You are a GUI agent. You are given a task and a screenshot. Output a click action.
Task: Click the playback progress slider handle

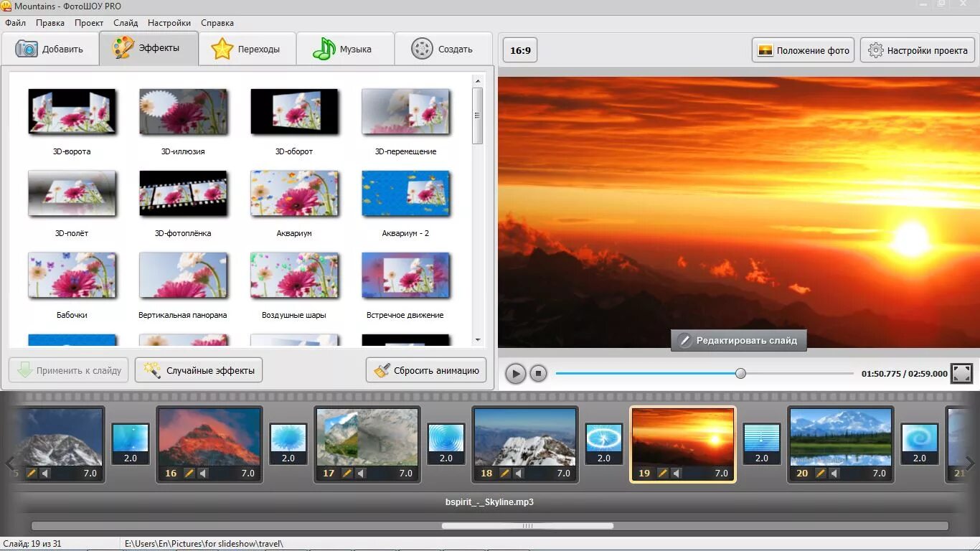pos(740,373)
